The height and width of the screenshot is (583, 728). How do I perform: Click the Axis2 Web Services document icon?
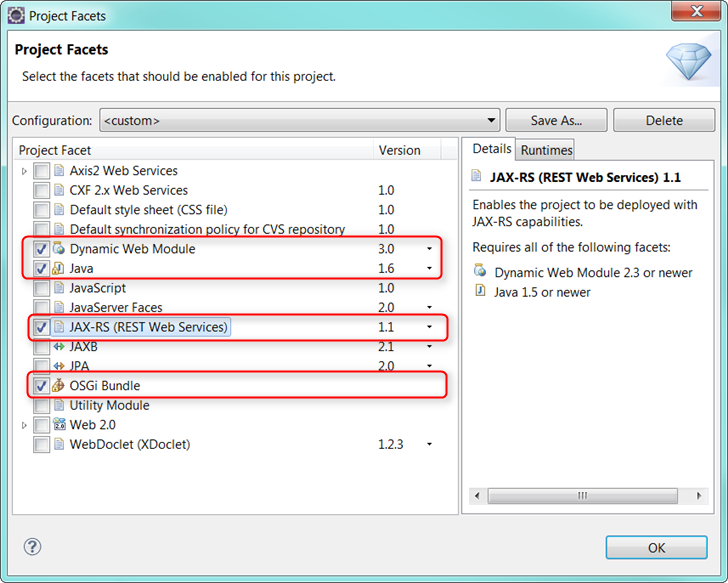click(x=59, y=171)
